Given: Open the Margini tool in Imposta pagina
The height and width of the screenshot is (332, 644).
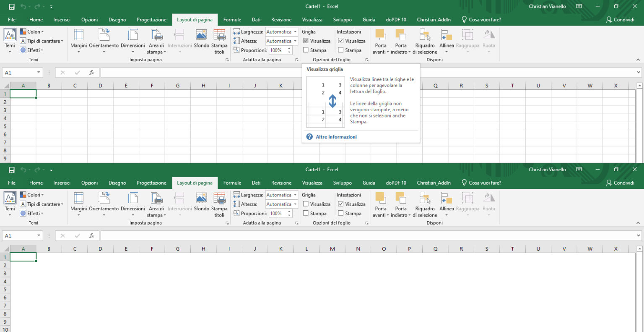Looking at the screenshot, I should tap(78, 41).
